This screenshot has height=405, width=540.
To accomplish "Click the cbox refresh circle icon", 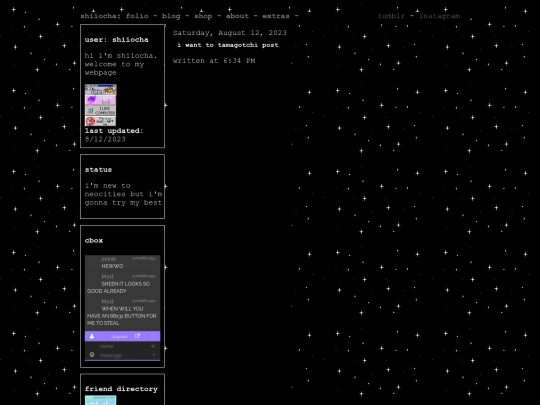I will [153, 336].
